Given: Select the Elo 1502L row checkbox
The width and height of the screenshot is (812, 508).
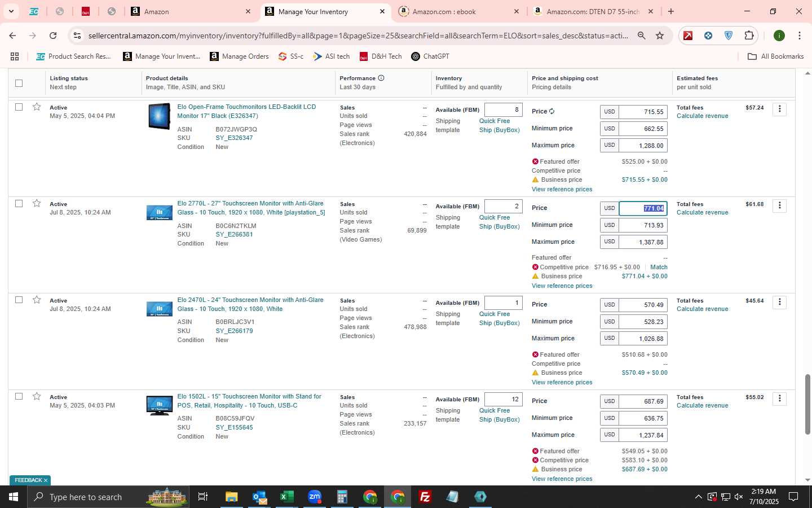Looking at the screenshot, I should coord(19,396).
